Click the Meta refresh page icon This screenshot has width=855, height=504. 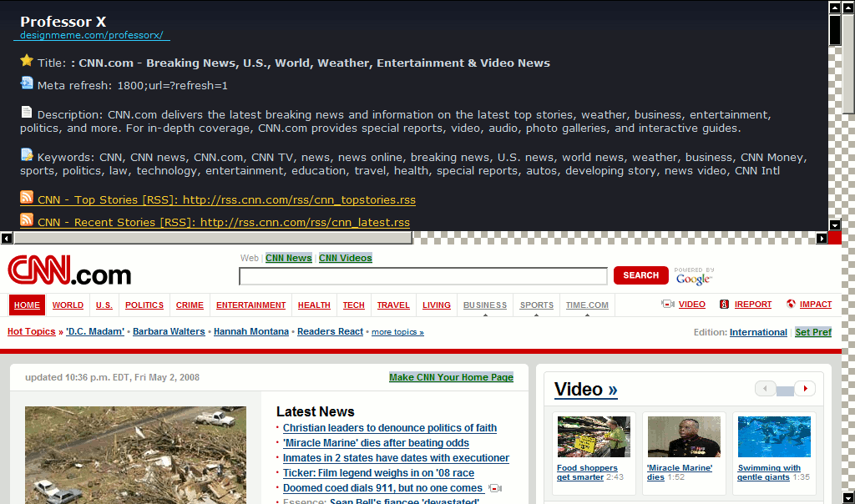pyautogui.click(x=27, y=83)
